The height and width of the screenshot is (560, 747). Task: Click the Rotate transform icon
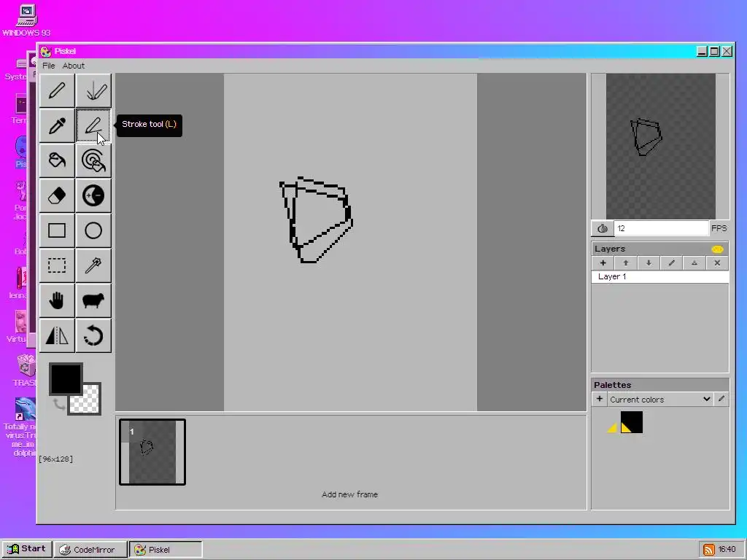93,335
